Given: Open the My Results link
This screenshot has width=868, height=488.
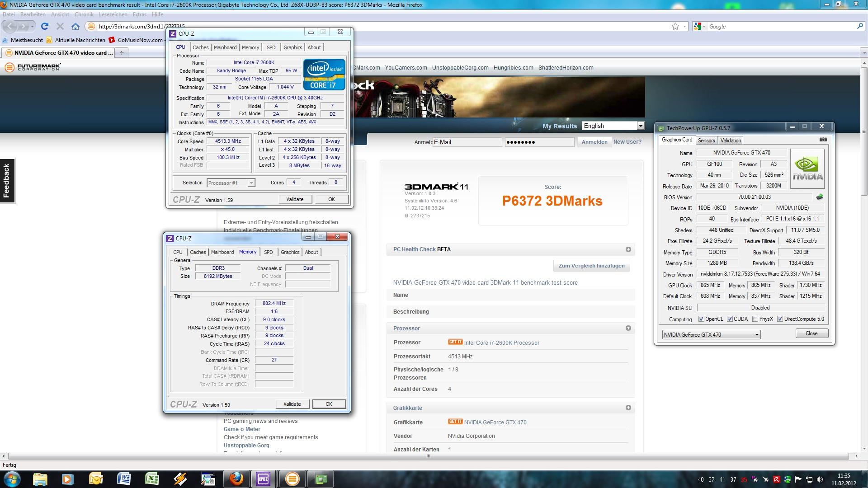Looking at the screenshot, I should tap(560, 126).
